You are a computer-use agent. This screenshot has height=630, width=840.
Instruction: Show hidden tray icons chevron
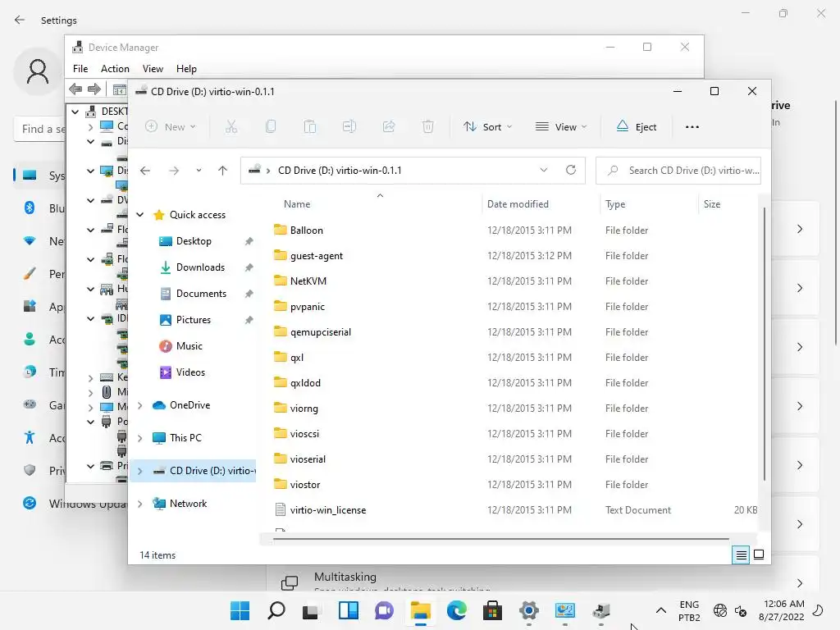coord(661,610)
